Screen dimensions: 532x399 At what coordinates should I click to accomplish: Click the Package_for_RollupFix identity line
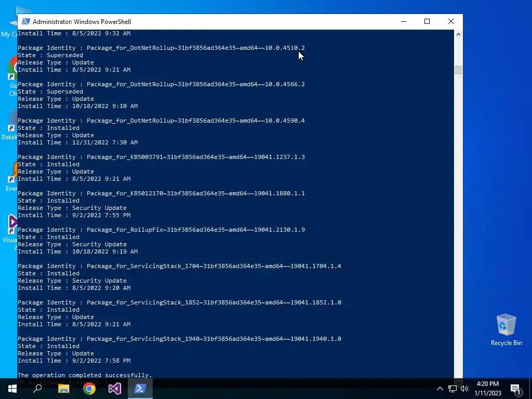point(161,230)
